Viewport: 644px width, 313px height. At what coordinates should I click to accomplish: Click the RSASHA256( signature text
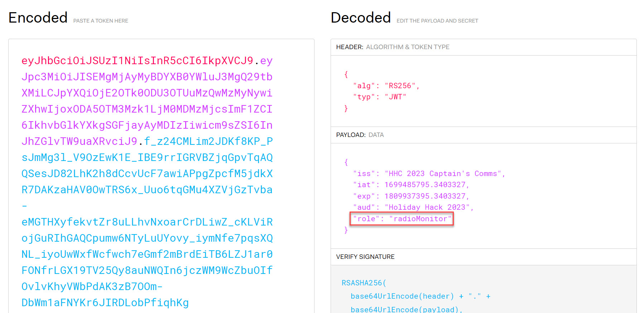click(x=364, y=283)
